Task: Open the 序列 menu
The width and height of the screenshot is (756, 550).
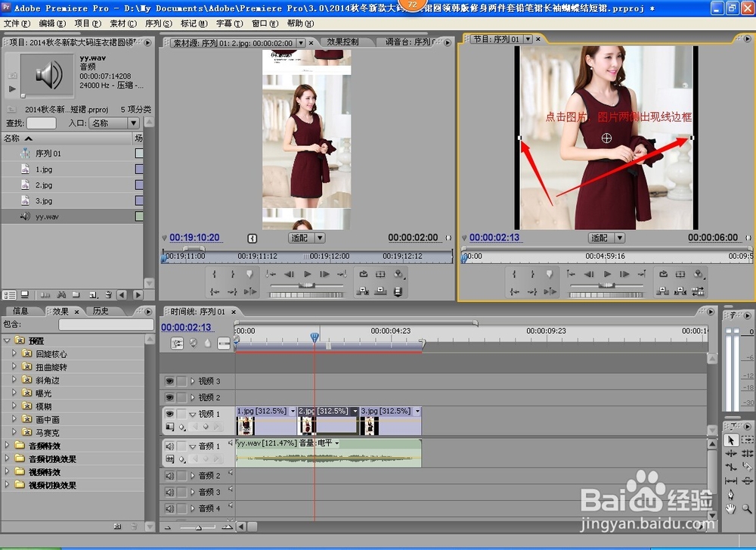Action: (159, 23)
